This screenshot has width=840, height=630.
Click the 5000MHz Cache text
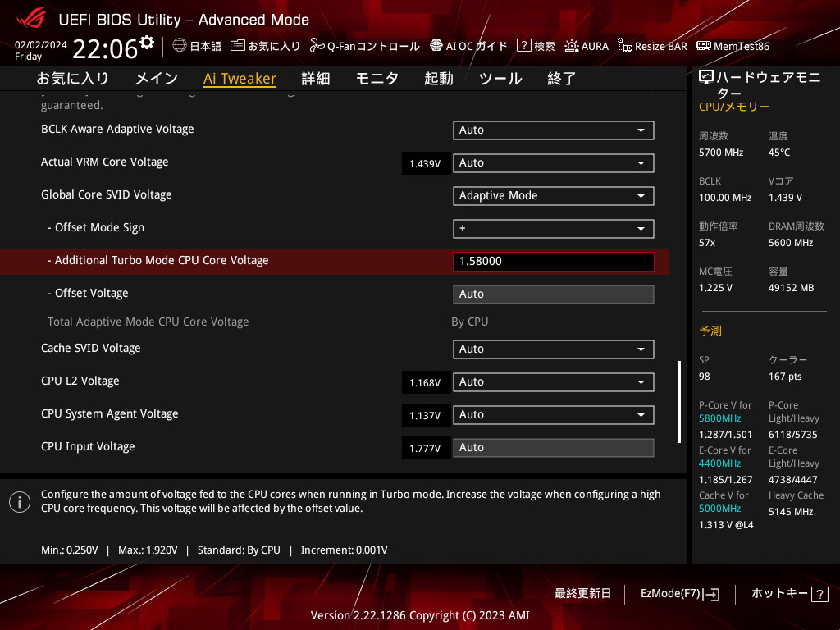719,509
